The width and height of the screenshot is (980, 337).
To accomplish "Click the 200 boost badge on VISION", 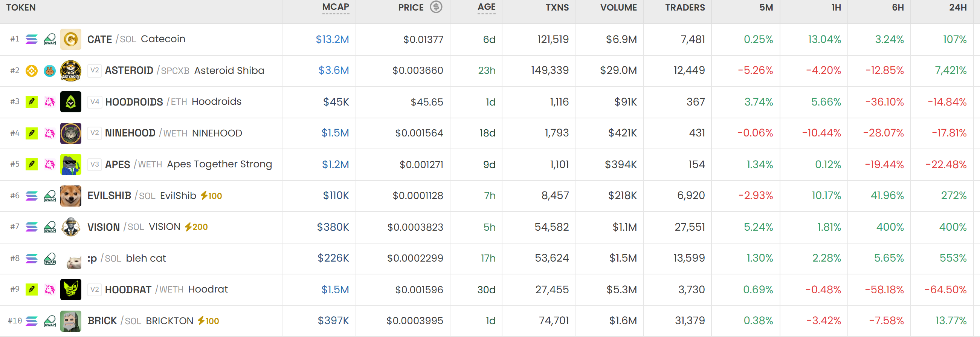I will (x=196, y=227).
